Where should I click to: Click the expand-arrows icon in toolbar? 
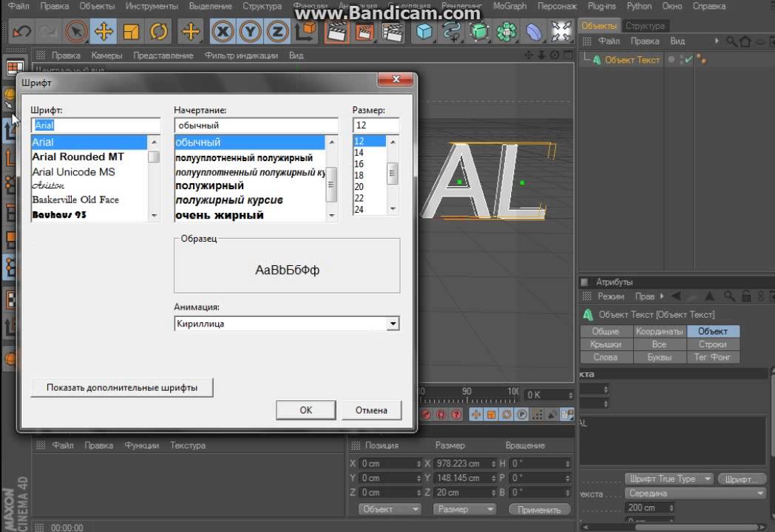click(x=561, y=31)
